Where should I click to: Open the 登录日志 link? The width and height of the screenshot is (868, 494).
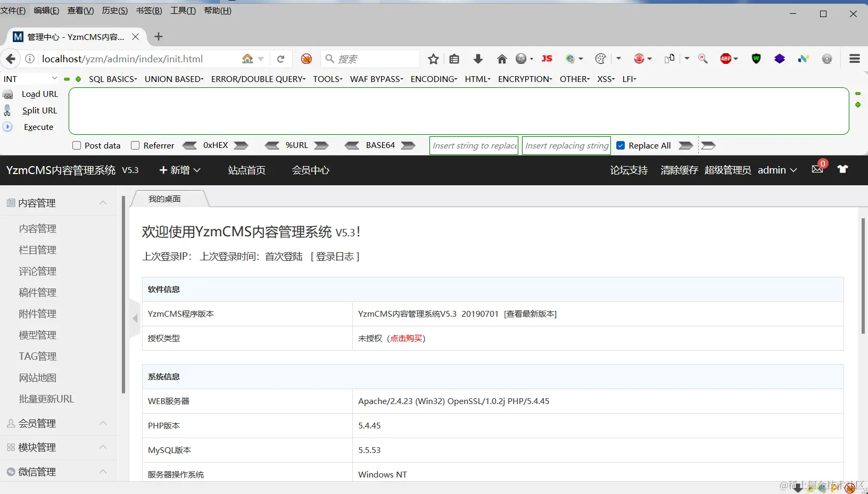[335, 256]
